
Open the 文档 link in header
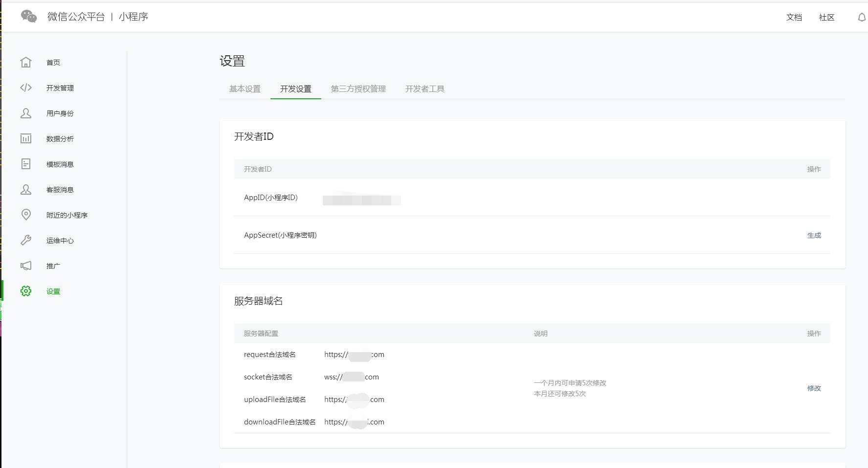[794, 18]
